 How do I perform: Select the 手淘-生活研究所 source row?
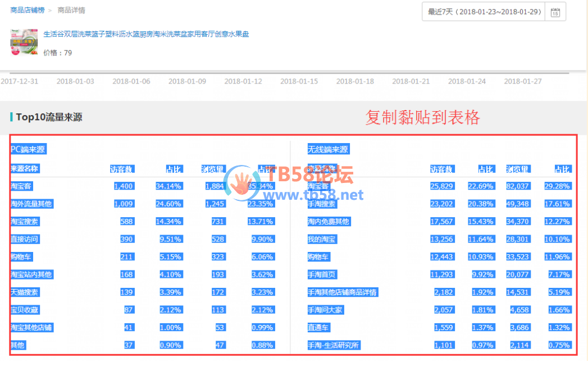(333, 345)
